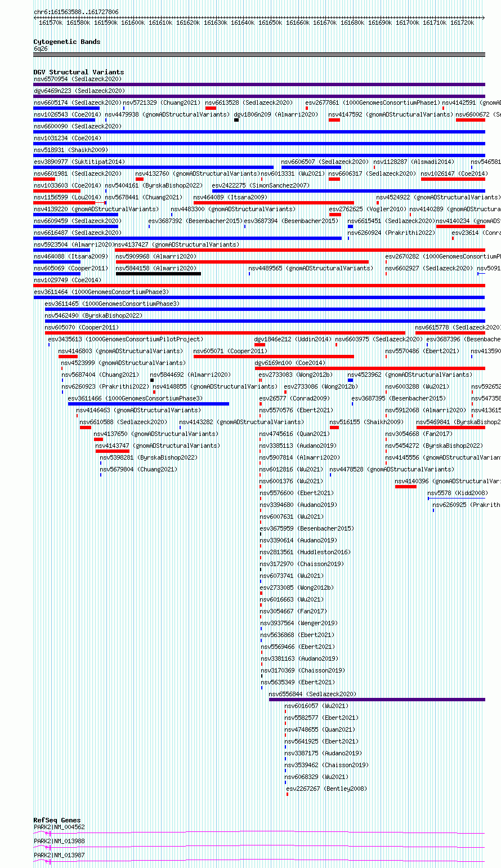The width and height of the screenshot is (501, 868).
Task: Click esv3611466 (1000GenomesConsortiumPhase3) label
Action: click(135, 398)
